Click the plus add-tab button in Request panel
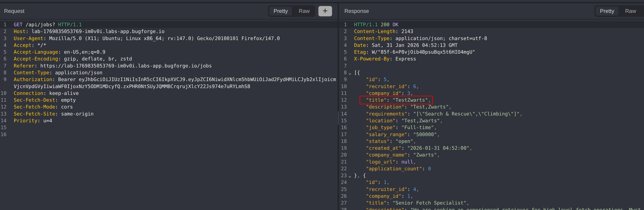This screenshot has width=644, height=210. [325, 11]
